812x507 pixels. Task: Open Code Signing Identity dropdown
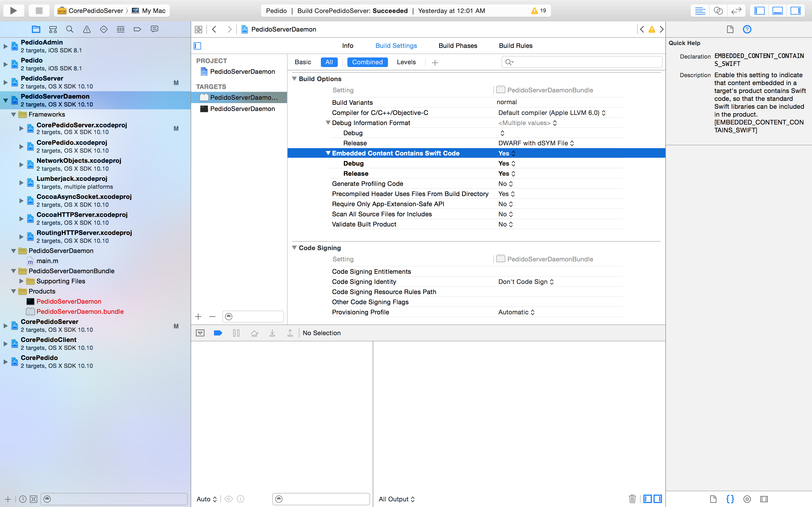click(x=524, y=282)
